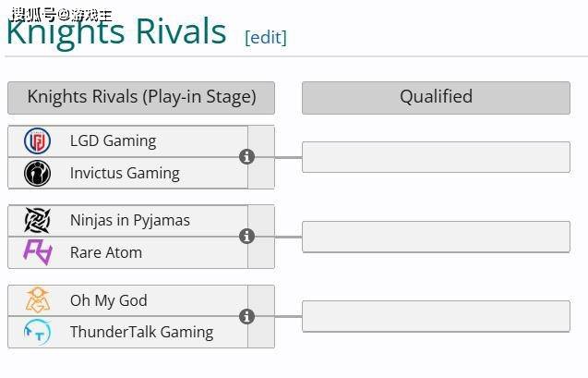Open the LGD Gaming team name
The width and height of the screenshot is (588, 378).
coord(113,140)
